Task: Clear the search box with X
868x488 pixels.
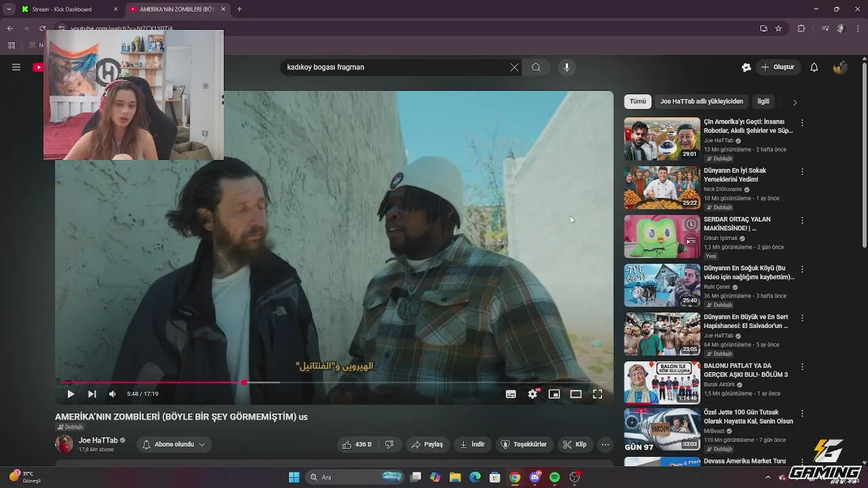Action: pos(514,67)
